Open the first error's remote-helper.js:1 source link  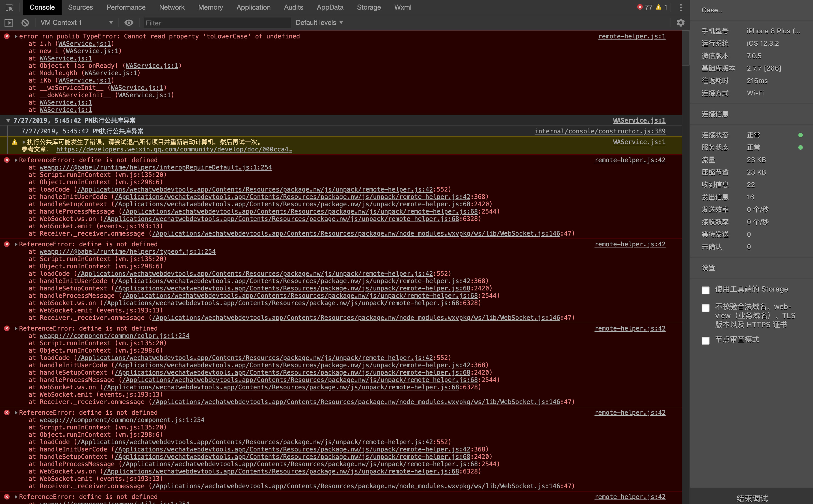[632, 36]
